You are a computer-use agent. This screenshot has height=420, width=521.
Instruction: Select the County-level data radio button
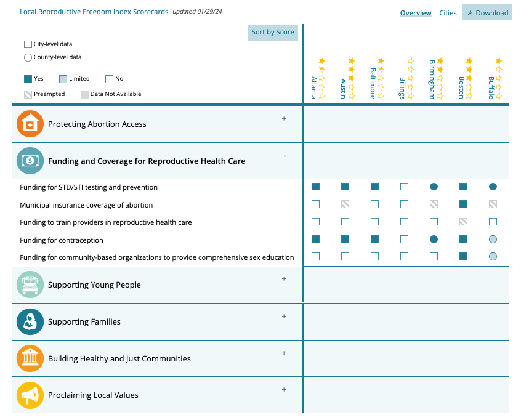tap(28, 57)
